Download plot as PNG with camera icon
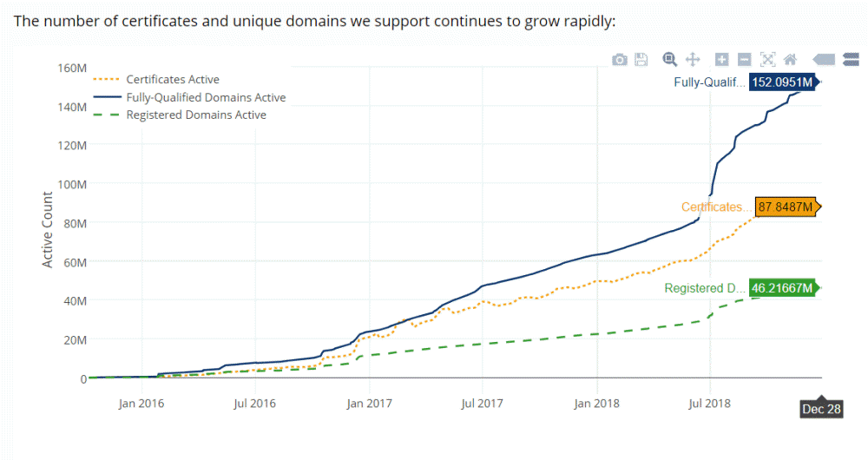868x460 pixels. coord(619,59)
